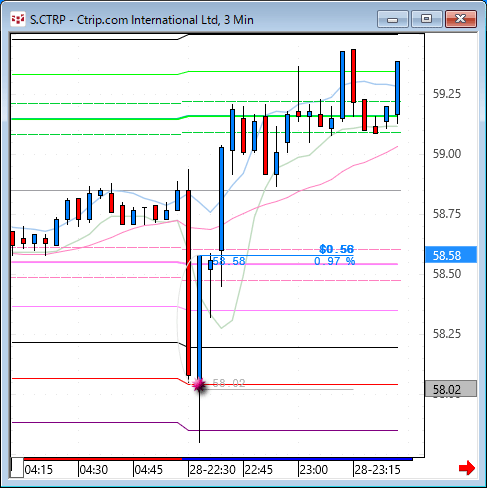The image size is (487, 488).
Task: Click the gray 58.02 annotation on chart
Action: [x=229, y=383]
